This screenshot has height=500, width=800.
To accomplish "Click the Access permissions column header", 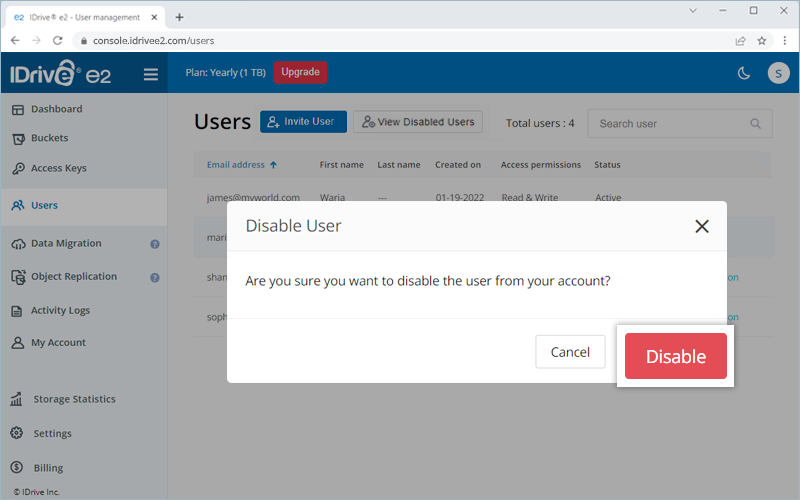I will pyautogui.click(x=540, y=165).
